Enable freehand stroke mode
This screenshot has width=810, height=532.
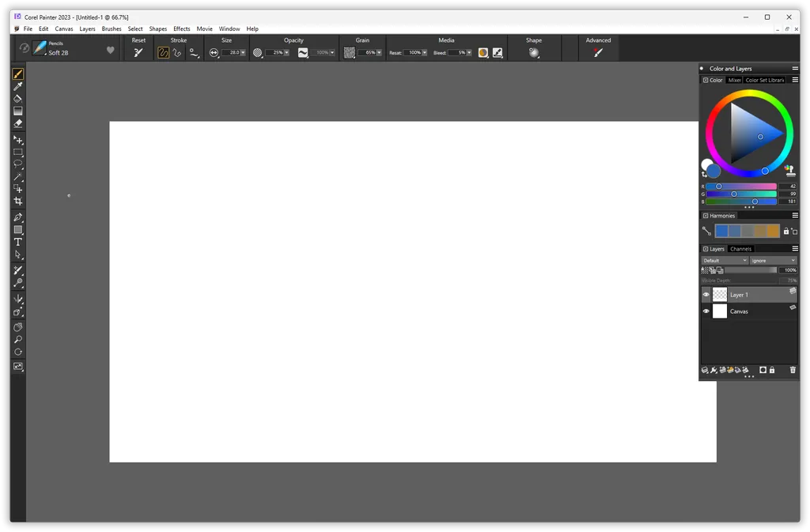(163, 53)
